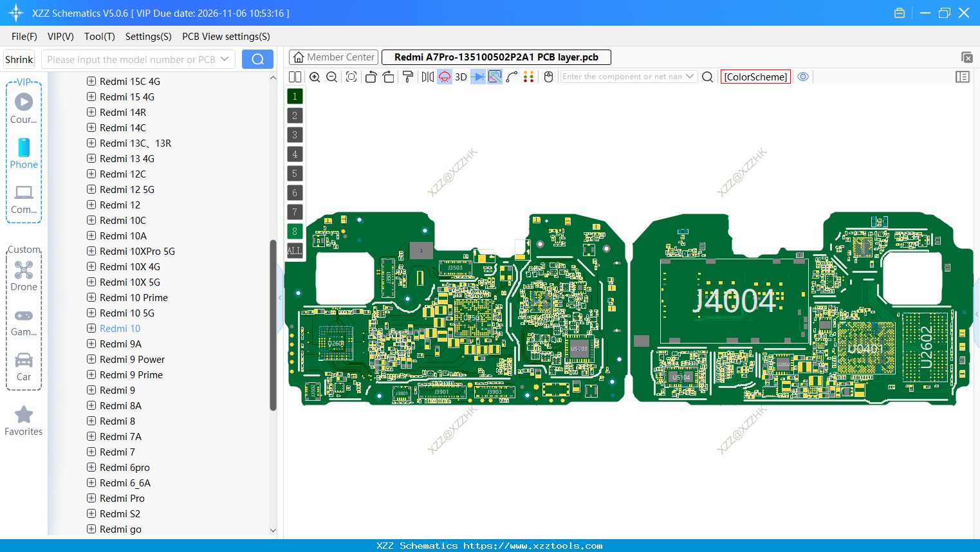980x552 pixels.
Task: Toggle the highlighted red diode display mode
Action: [444, 77]
